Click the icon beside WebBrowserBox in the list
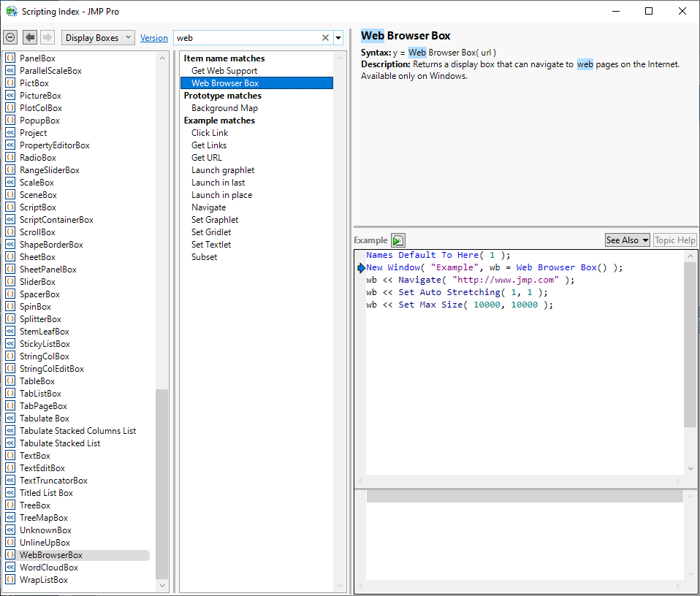The height and width of the screenshot is (596, 700). click(x=10, y=555)
